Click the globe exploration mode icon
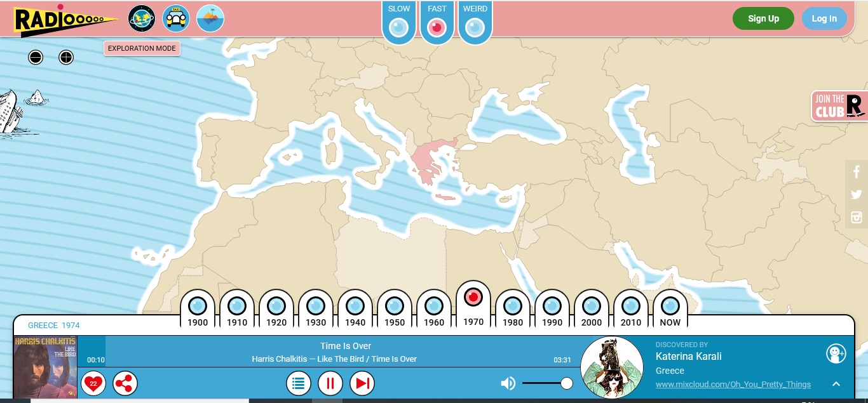Image resolution: width=868 pixels, height=403 pixels. click(x=141, y=19)
